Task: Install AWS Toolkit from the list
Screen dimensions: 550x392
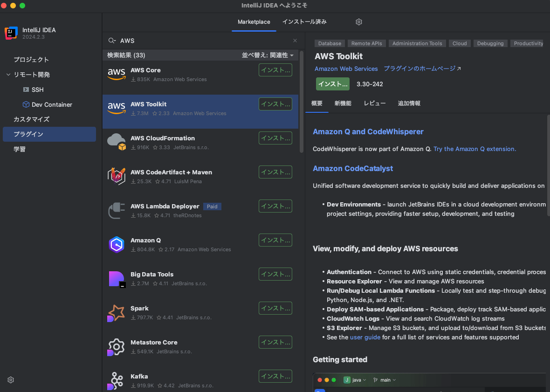Action: (x=275, y=104)
